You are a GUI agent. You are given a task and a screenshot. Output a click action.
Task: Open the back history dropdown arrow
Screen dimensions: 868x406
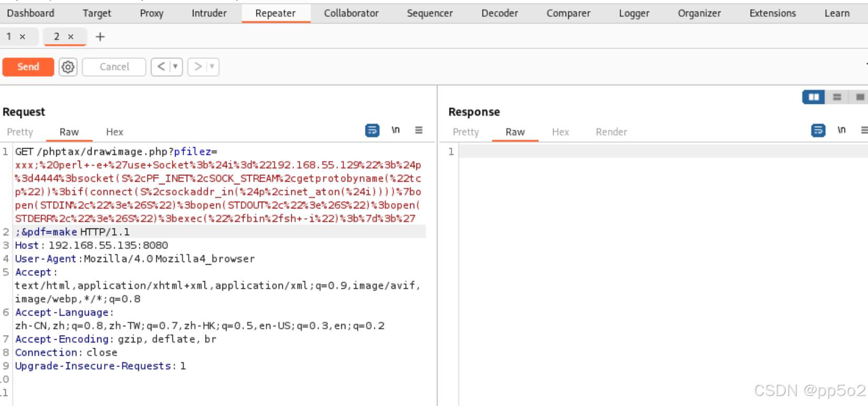176,67
